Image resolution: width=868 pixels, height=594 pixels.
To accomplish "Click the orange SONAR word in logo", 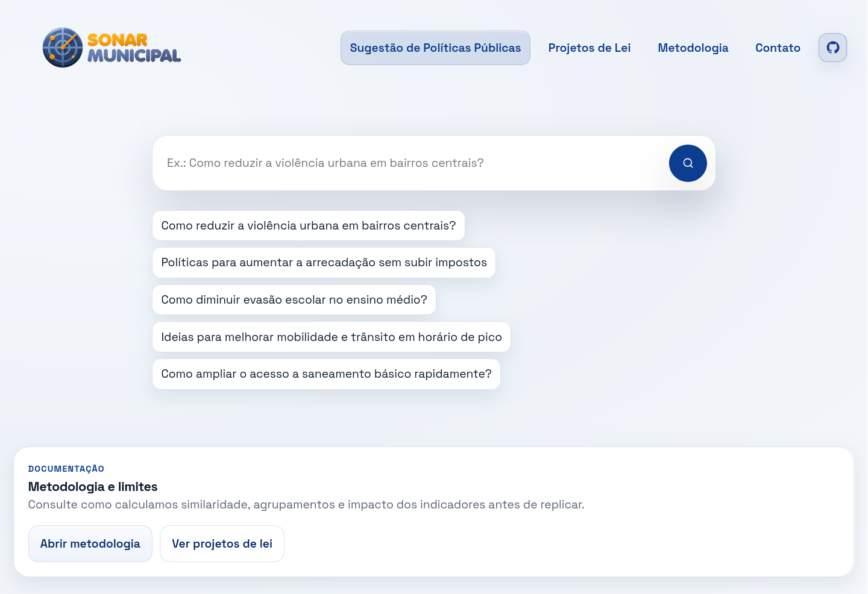I will coord(118,40).
